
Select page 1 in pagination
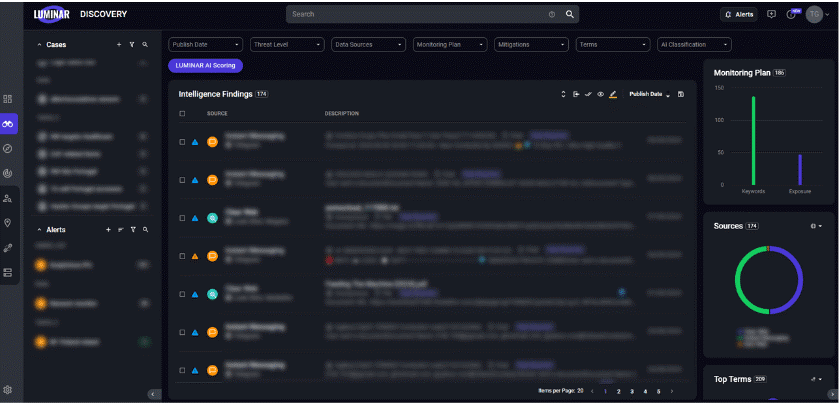[x=606, y=392]
